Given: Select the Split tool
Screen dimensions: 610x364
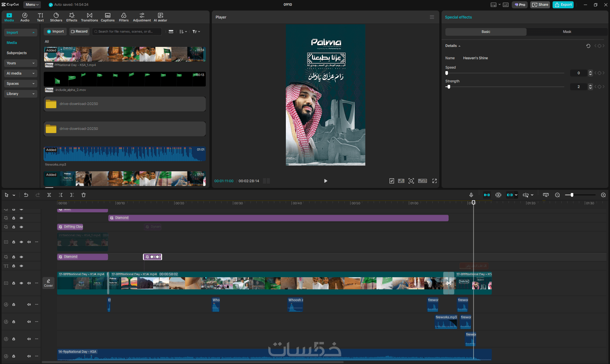Looking at the screenshot, I should point(49,195).
